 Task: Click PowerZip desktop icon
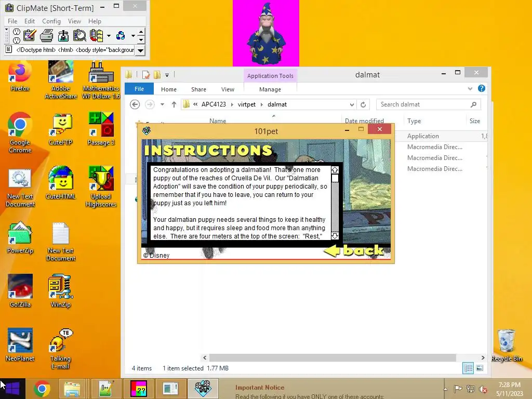coord(20,237)
